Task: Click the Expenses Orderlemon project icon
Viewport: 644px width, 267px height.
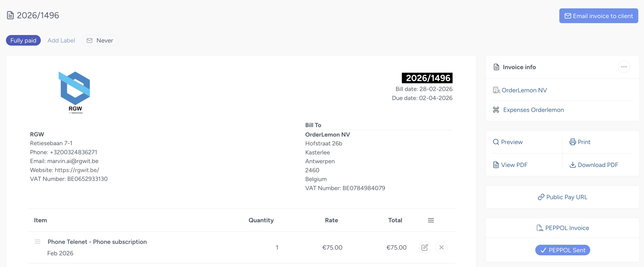Action: [x=496, y=110]
